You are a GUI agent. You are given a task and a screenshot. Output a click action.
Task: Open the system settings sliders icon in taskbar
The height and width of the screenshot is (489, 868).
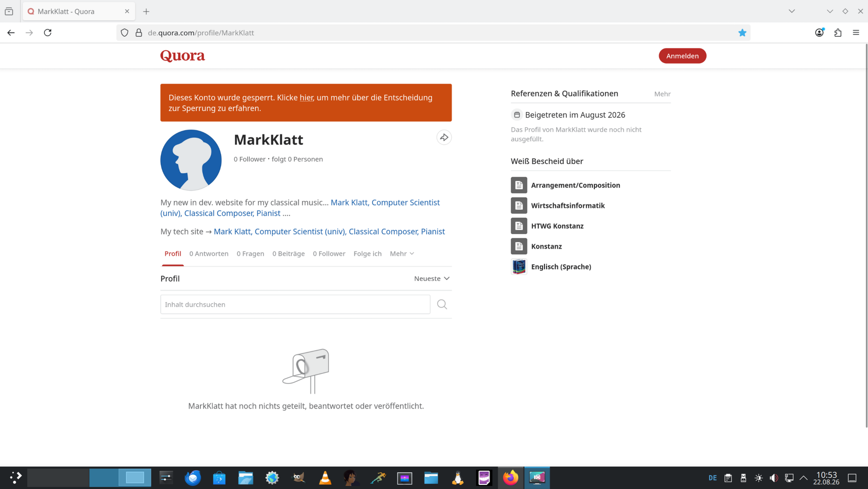pos(166,478)
